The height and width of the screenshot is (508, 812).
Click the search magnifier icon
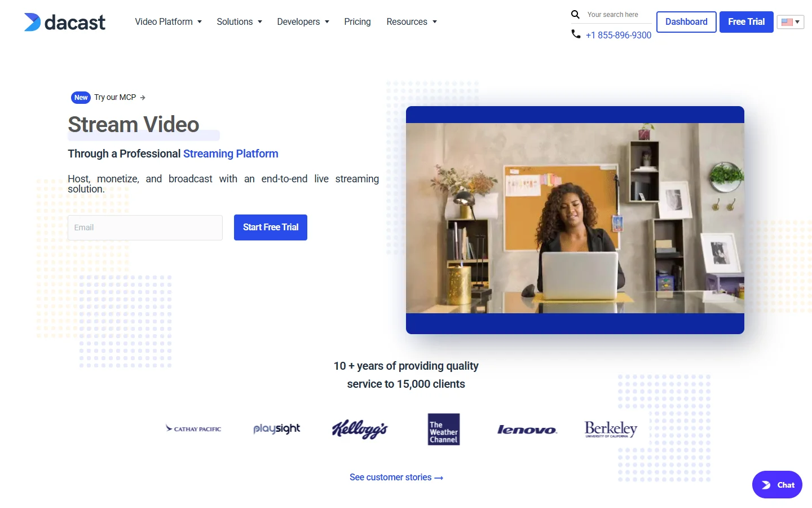tap(575, 15)
